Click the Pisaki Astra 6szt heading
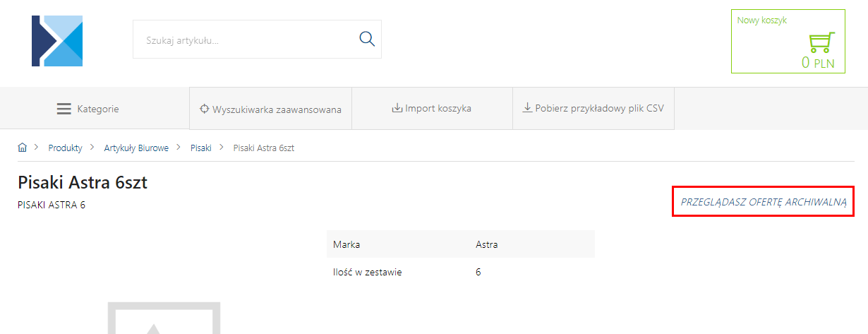 point(83,183)
